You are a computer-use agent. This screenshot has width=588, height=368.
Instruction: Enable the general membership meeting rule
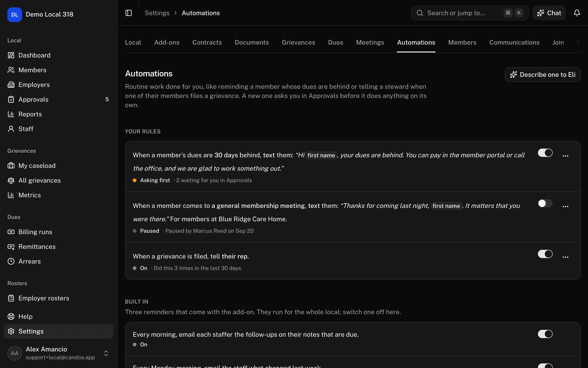pyautogui.click(x=545, y=204)
